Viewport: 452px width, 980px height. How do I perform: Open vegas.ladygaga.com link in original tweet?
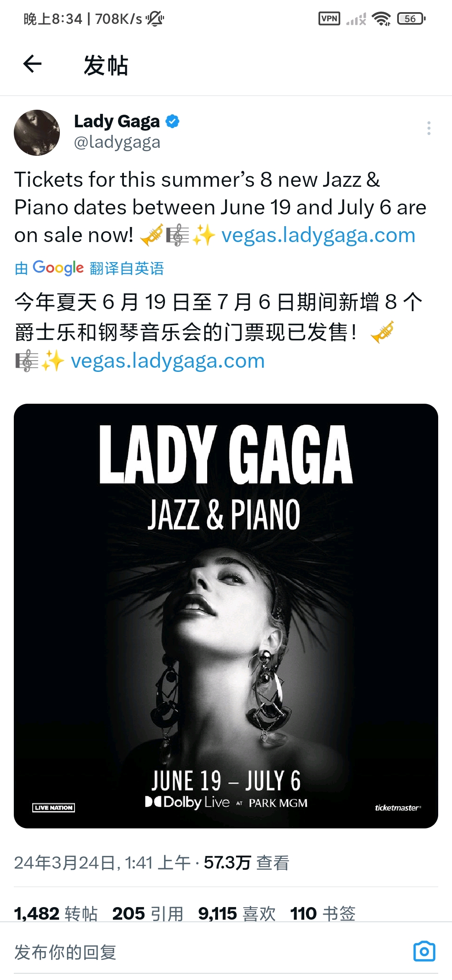tap(318, 235)
